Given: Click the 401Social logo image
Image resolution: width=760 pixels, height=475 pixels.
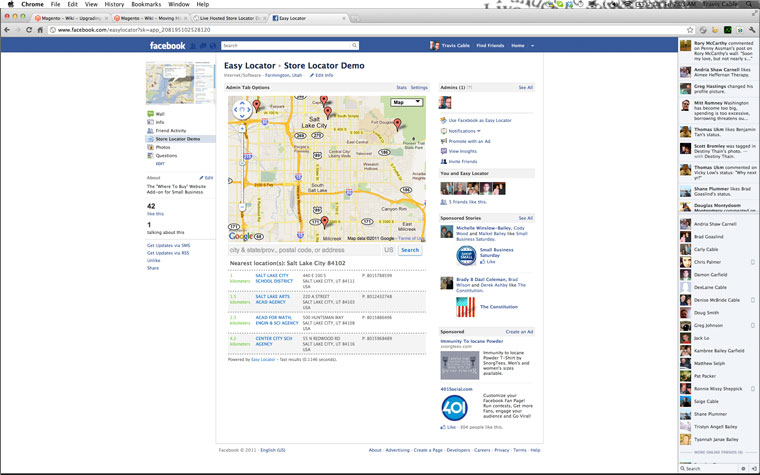Looking at the screenshot, I should coord(455,408).
